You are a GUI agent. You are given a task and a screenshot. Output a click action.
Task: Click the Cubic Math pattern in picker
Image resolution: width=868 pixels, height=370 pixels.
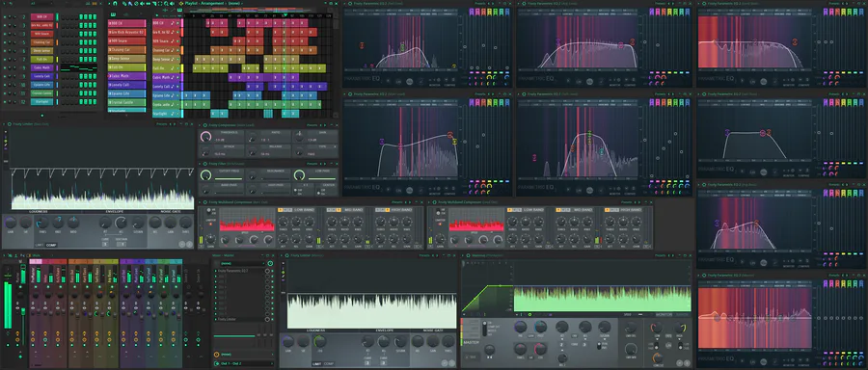(126, 76)
